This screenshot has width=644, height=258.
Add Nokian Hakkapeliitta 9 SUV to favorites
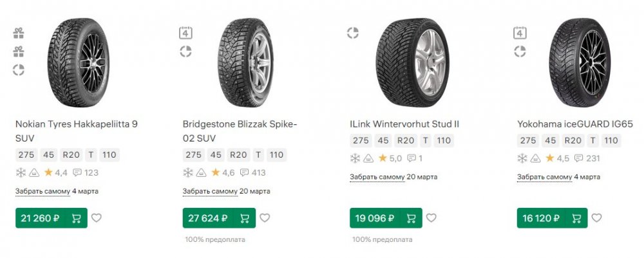(x=96, y=218)
